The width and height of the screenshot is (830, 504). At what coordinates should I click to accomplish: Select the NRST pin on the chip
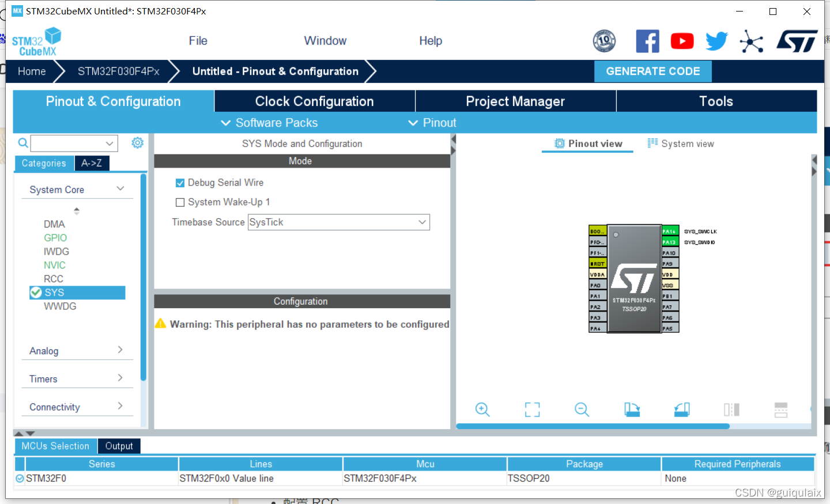pos(598,264)
